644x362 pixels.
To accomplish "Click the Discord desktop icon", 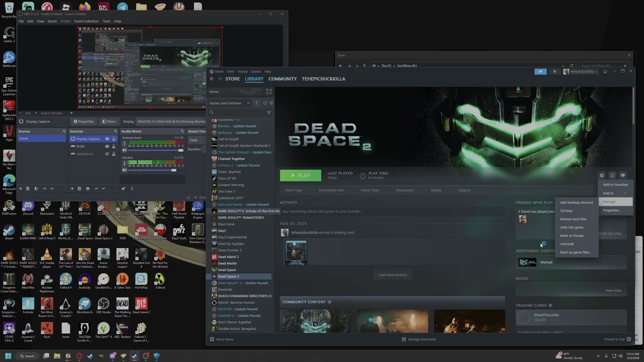I will click(28, 207).
